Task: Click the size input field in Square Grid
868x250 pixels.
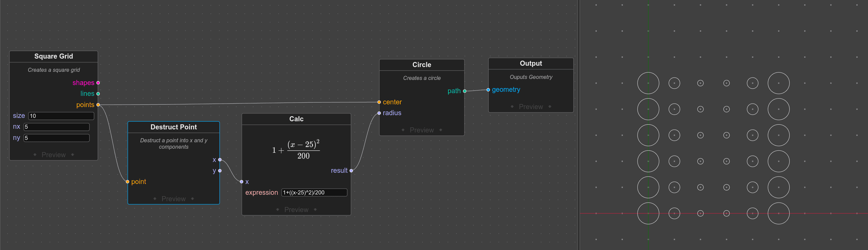Action: point(61,116)
